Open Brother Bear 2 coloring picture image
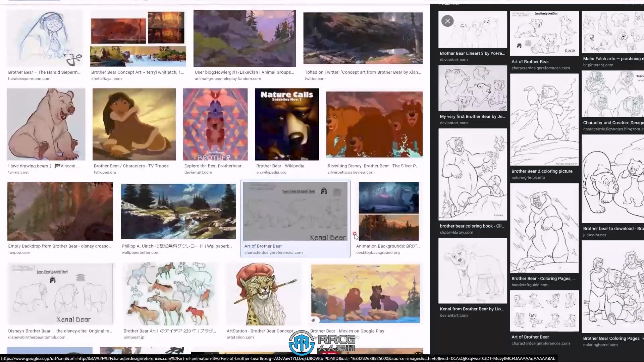Viewport: 644px width, 362px height. click(544, 120)
